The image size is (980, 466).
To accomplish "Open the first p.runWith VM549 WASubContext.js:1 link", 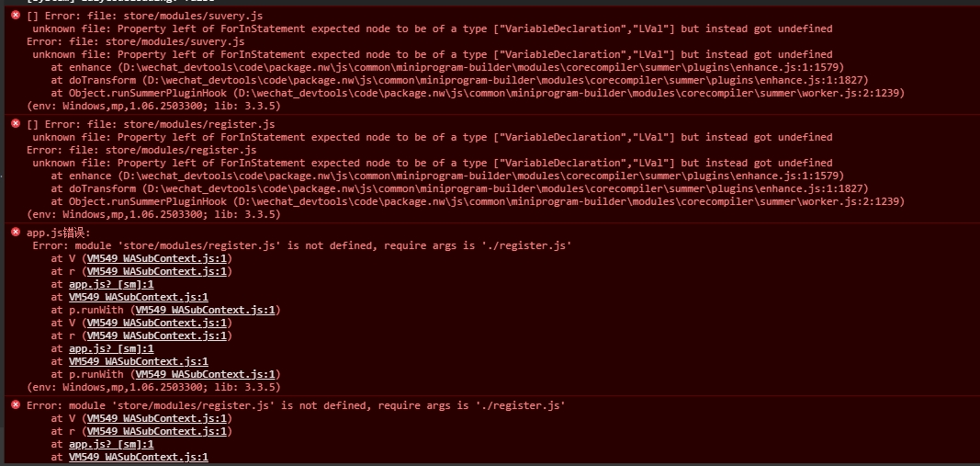I will pyautogui.click(x=206, y=311).
